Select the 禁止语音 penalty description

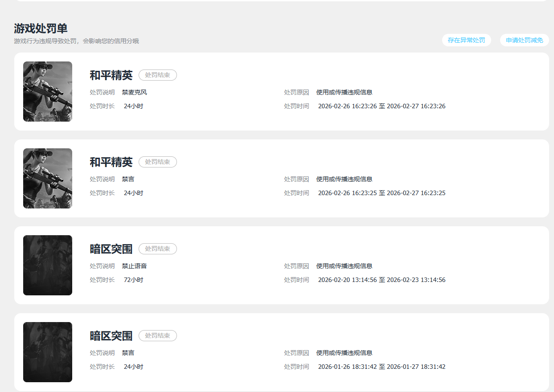[135, 266]
